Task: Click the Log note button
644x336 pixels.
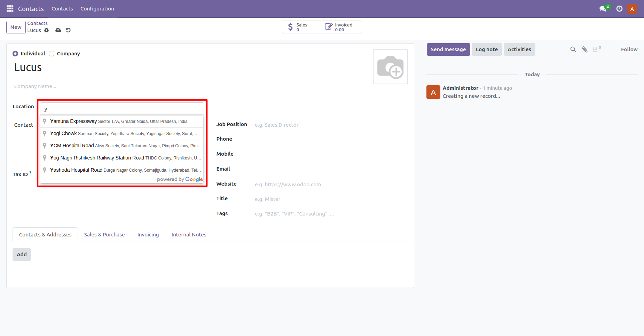Action: coord(486,49)
